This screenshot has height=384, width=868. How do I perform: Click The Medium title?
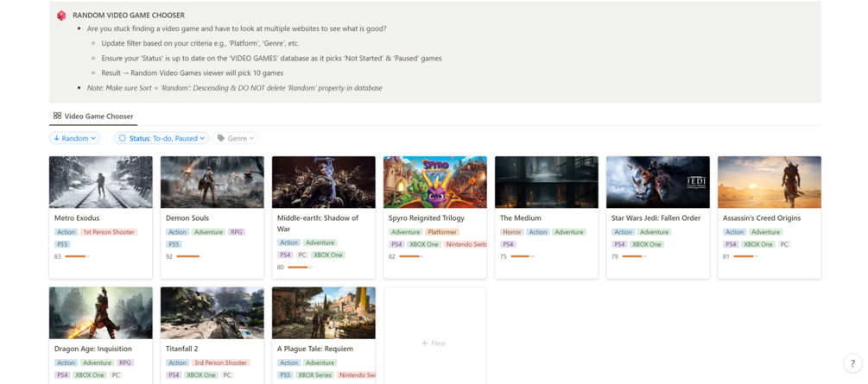pos(520,218)
